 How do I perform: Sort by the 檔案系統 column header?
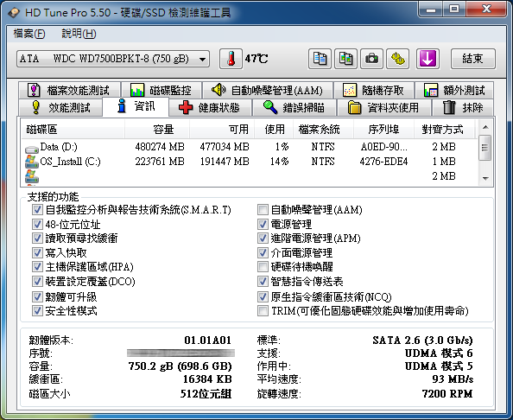(324, 130)
